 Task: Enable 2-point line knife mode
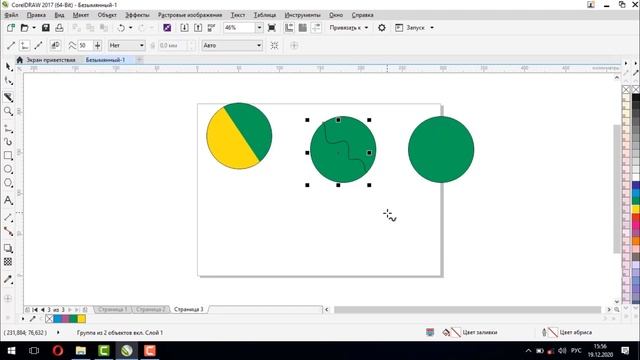(11, 45)
